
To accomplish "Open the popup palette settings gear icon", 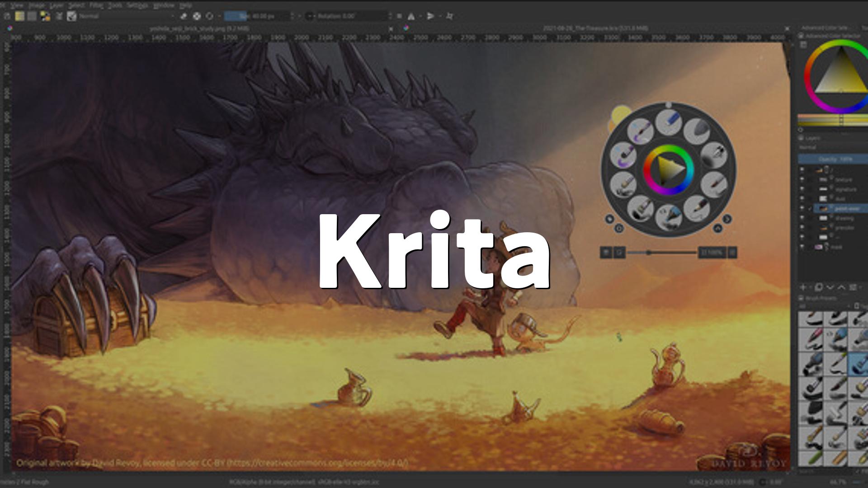I will [x=619, y=228].
